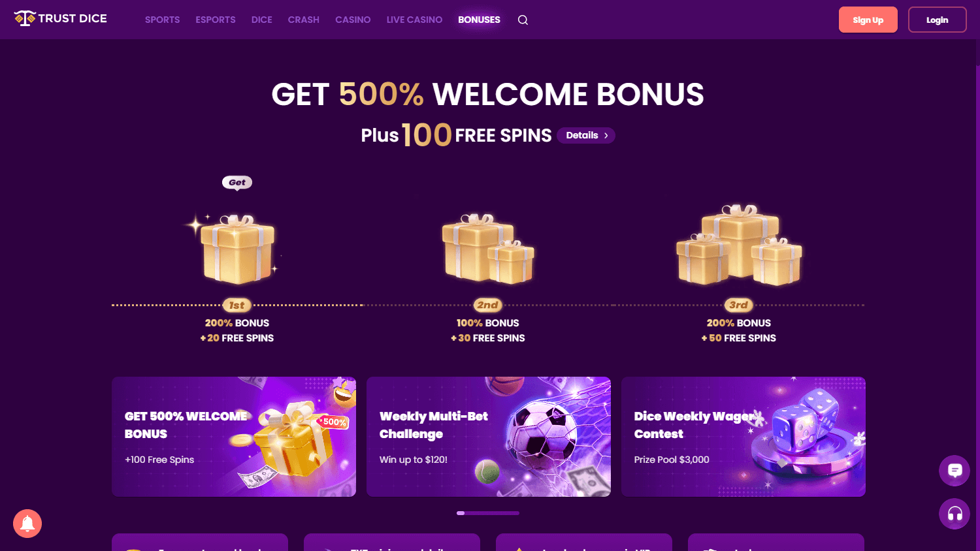Open the Sports menu item
Viewport: 980px width, 551px height.
point(162,20)
